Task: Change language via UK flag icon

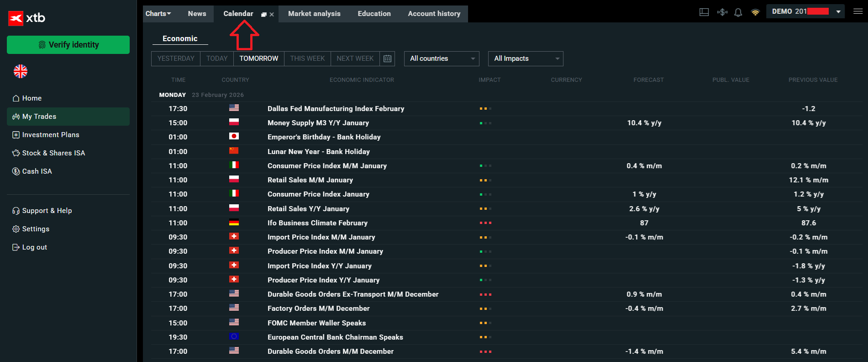Action: click(x=21, y=71)
